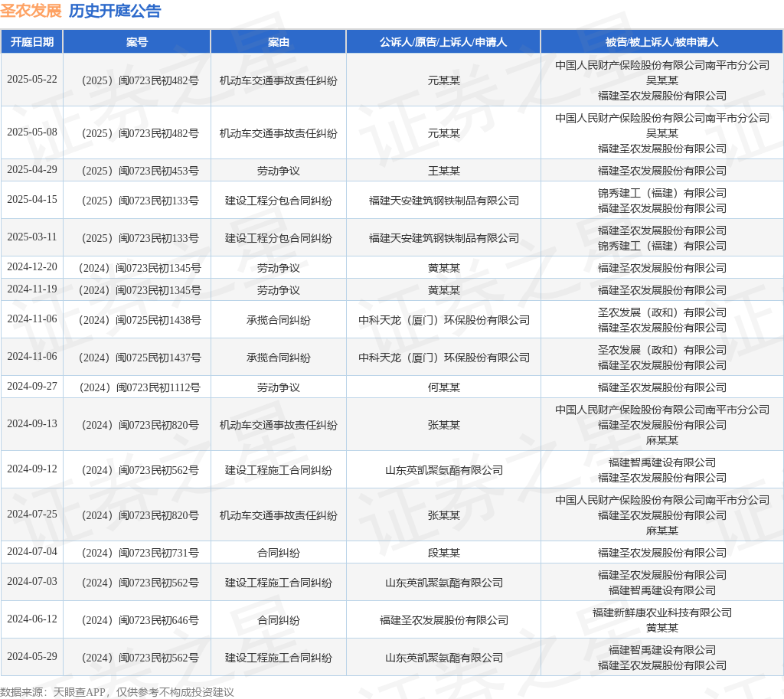The image size is (784, 699).
Task: Click the 案由 column header
Action: point(279,42)
